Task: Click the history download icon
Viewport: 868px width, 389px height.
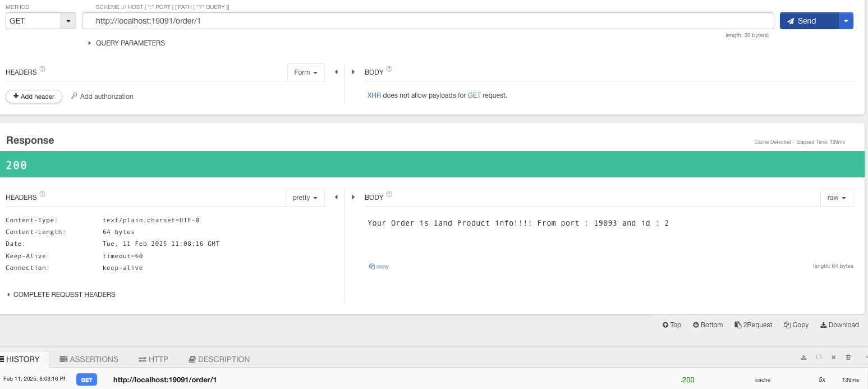Action: [803, 357]
